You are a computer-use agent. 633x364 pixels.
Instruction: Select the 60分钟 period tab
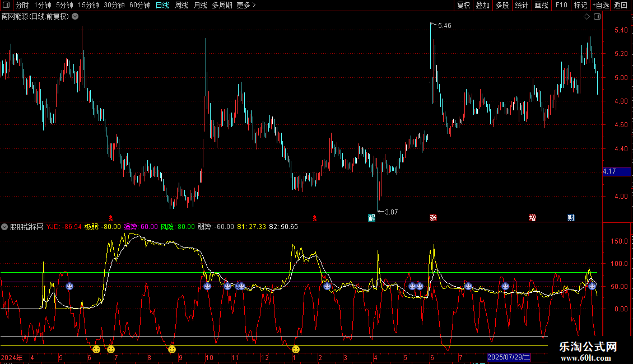140,5
